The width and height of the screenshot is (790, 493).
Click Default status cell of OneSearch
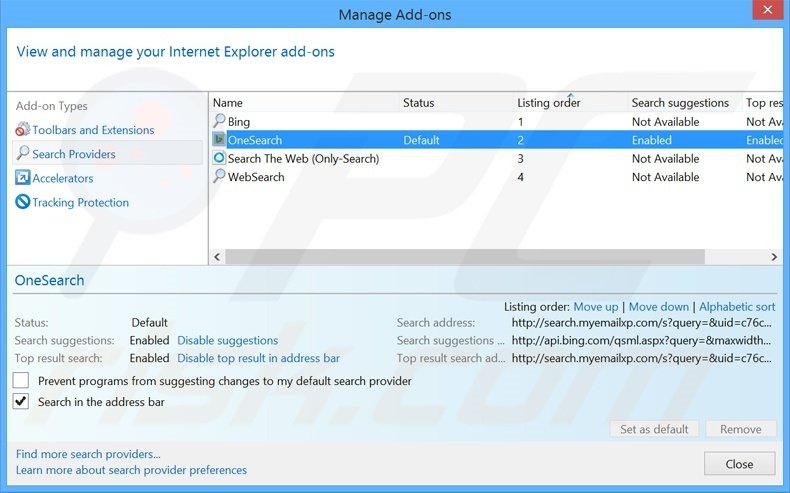421,140
